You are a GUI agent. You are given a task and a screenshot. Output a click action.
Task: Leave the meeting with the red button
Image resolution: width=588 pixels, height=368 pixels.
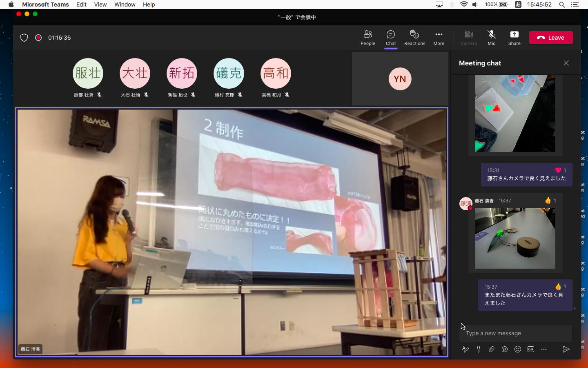coord(551,38)
